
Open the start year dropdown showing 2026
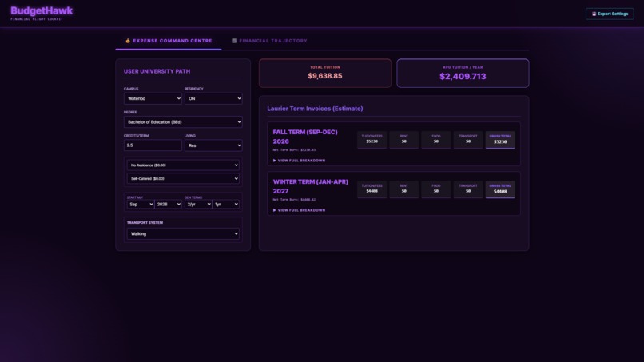click(168, 205)
